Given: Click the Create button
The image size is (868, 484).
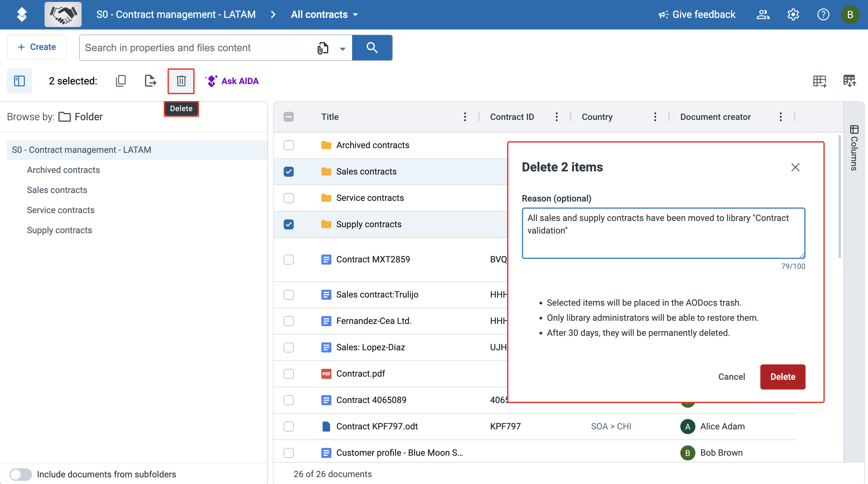Looking at the screenshot, I should (37, 47).
